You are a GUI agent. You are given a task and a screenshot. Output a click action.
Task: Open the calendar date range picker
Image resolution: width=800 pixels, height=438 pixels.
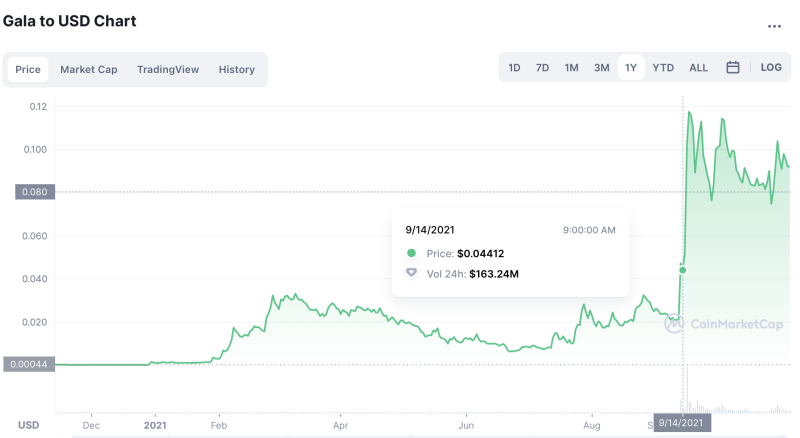[x=733, y=67]
